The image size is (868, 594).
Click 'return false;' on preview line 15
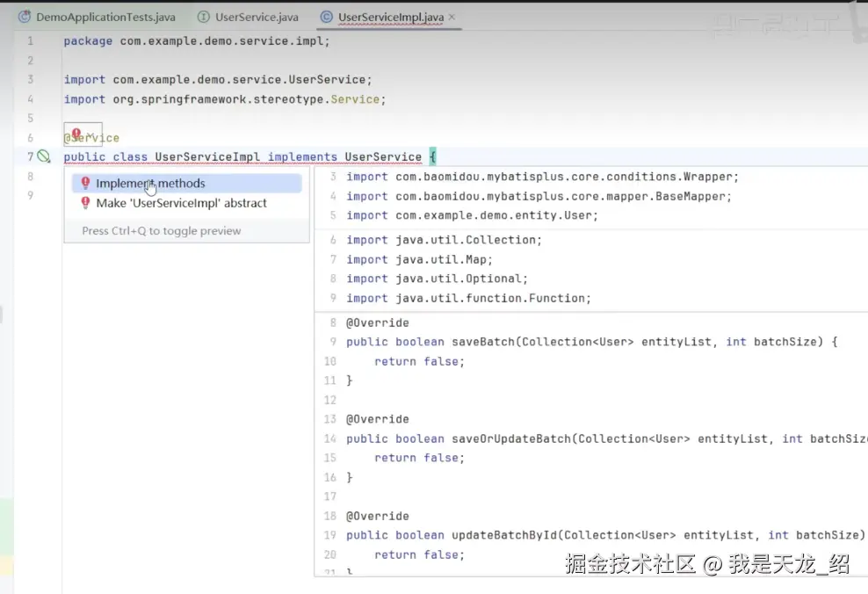(420, 458)
